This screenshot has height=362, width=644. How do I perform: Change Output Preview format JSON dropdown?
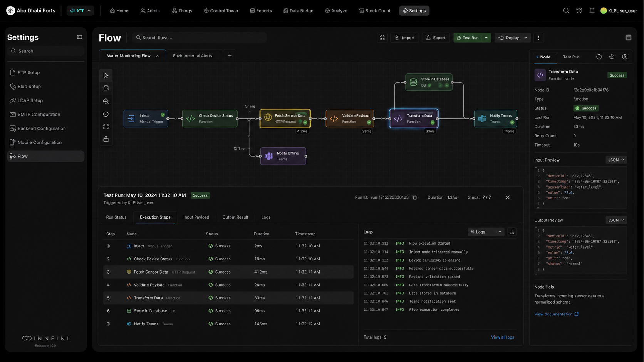[x=616, y=220]
